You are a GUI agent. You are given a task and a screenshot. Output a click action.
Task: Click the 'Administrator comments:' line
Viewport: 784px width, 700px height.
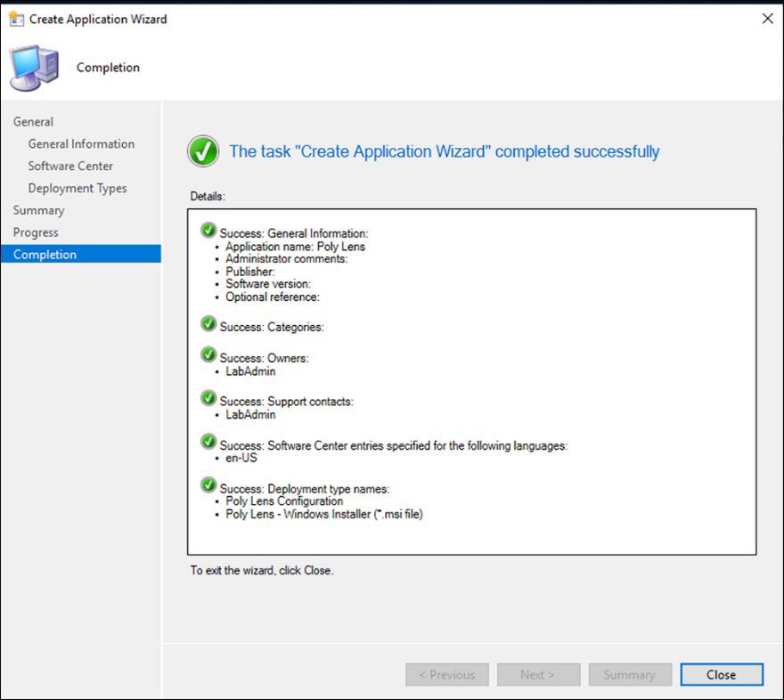[287, 259]
